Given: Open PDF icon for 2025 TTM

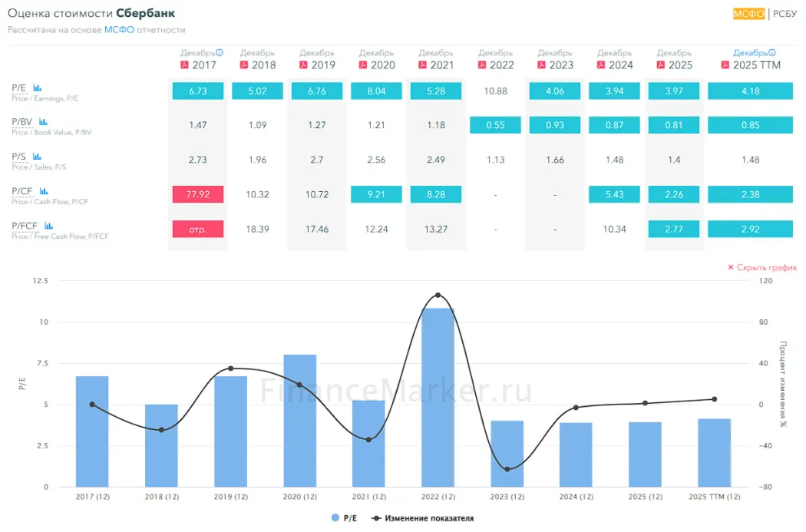Looking at the screenshot, I should point(725,65).
